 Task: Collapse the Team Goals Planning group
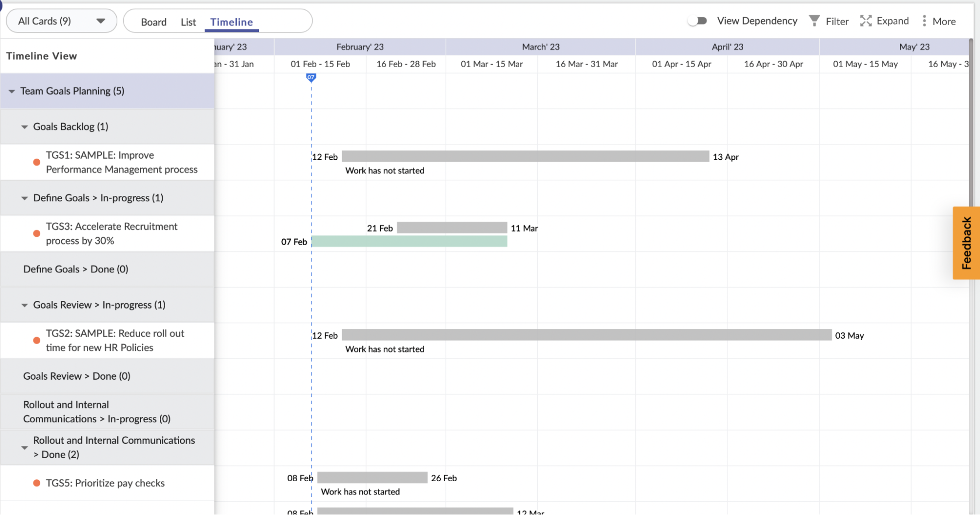tap(12, 91)
